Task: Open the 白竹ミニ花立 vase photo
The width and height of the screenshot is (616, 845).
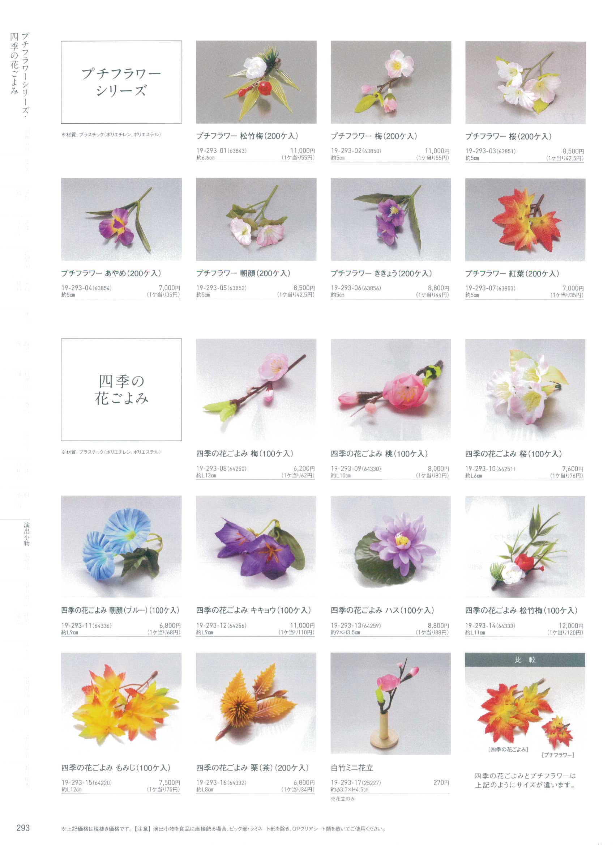Action: point(391,704)
